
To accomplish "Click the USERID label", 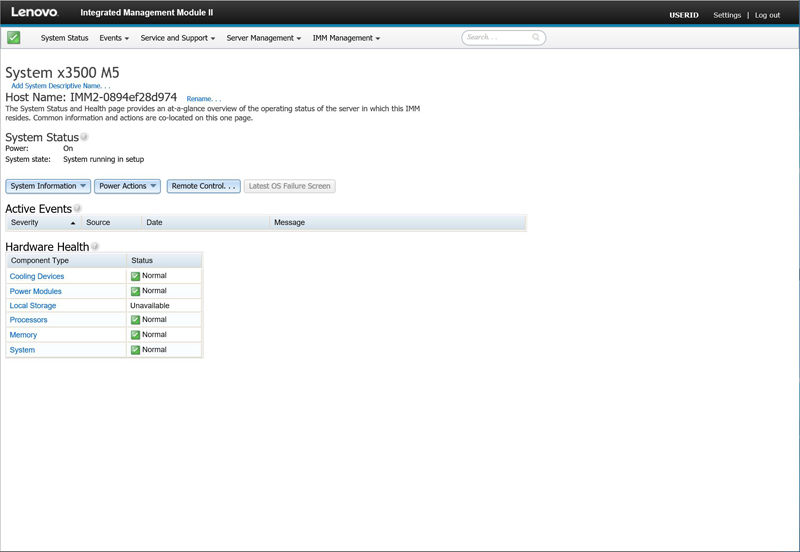I will tap(684, 15).
